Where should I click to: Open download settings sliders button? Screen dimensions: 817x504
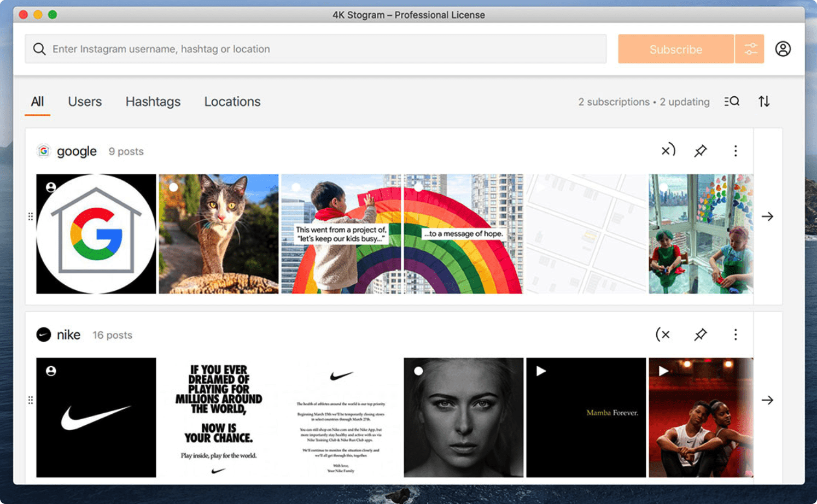[750, 49]
